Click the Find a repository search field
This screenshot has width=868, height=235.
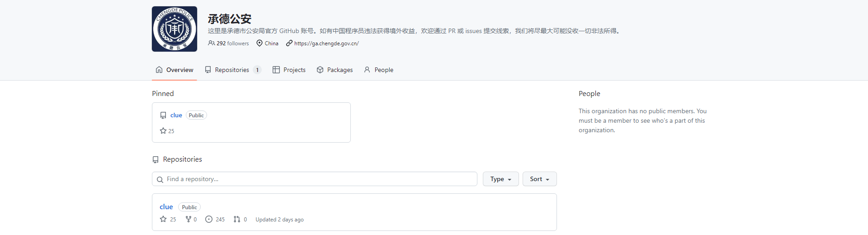(315, 179)
